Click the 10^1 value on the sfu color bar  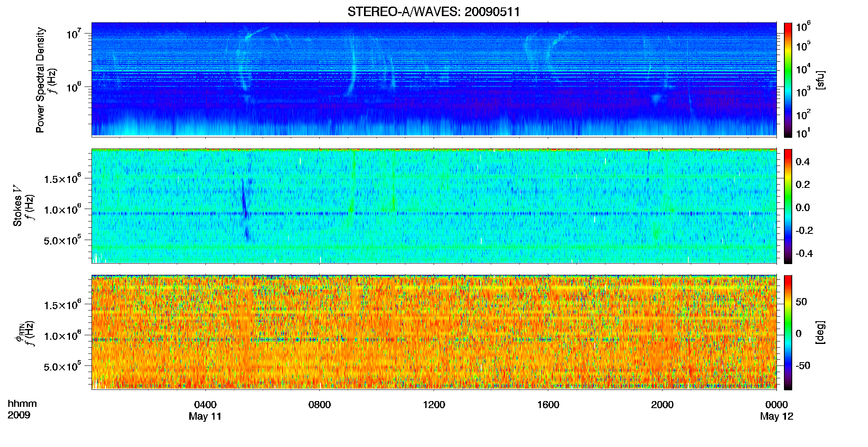[803, 133]
